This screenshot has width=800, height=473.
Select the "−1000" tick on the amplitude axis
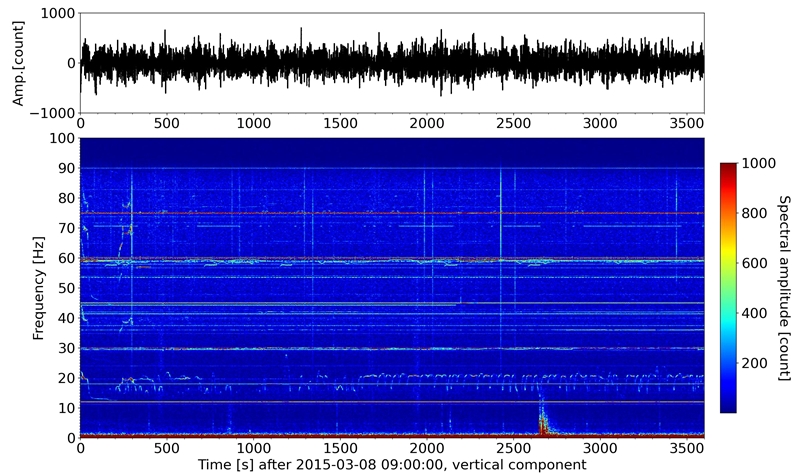pyautogui.click(x=53, y=113)
